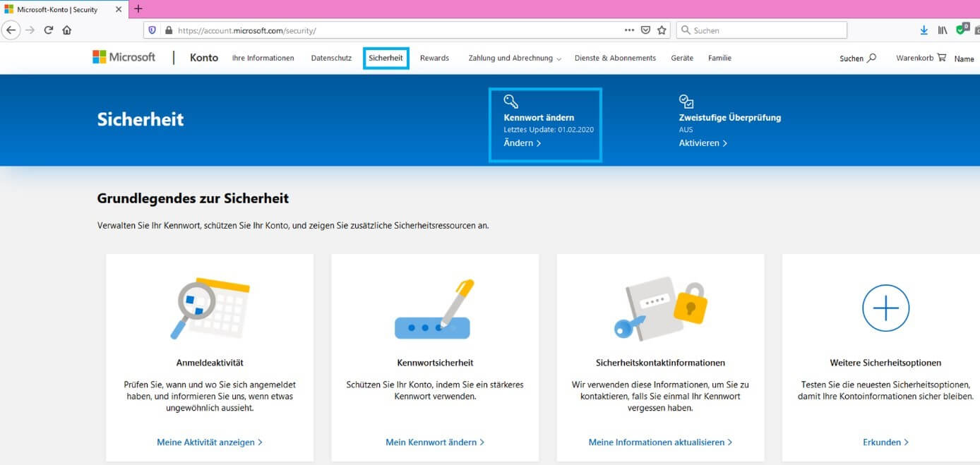980x465 pixels.
Task: Click the Zweistufige Überprüfung heading
Action: pyautogui.click(x=730, y=118)
